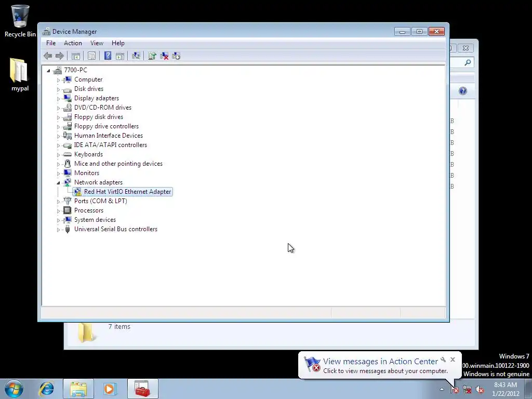This screenshot has height=399, width=532.
Task: Select the Monitors item
Action: (87, 173)
